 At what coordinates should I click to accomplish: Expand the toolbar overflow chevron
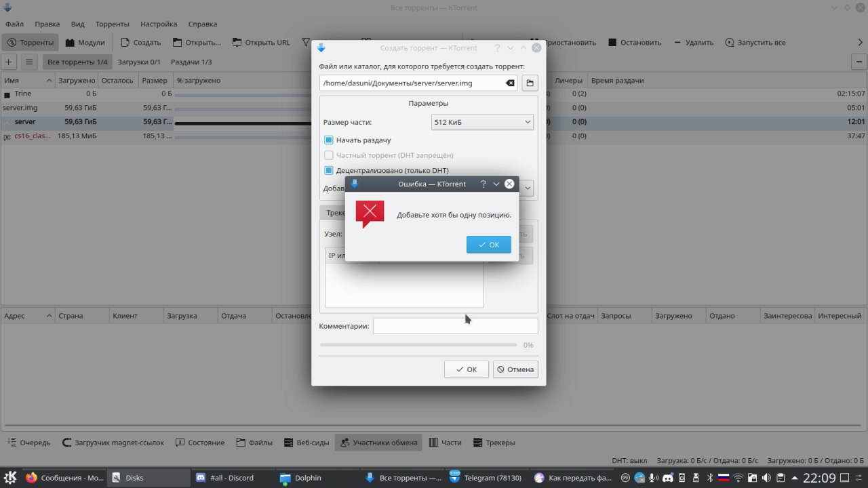coord(861,42)
